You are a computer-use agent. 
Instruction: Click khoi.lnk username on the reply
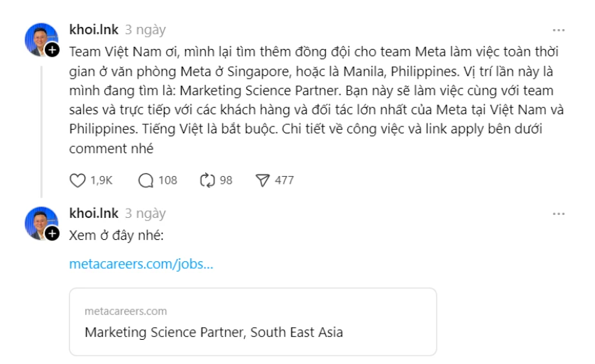[x=94, y=214]
